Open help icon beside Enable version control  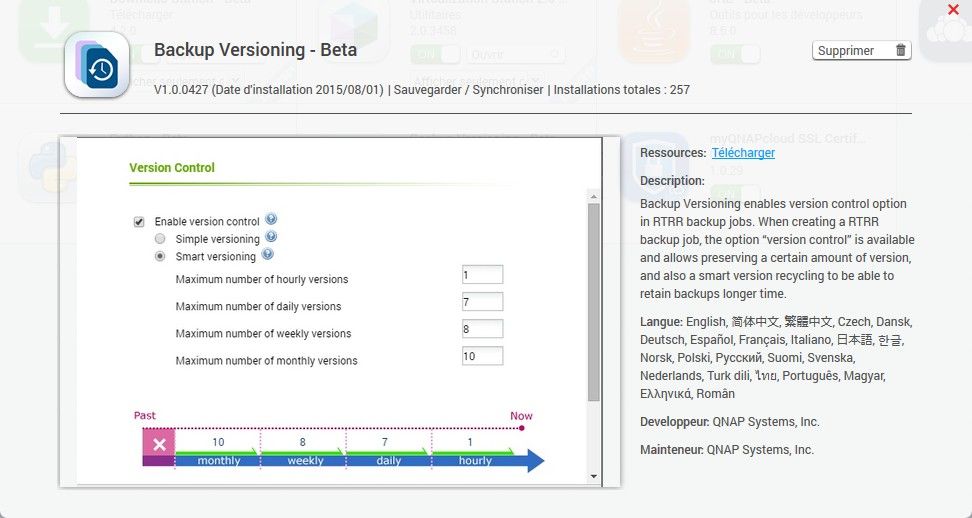[x=271, y=220]
